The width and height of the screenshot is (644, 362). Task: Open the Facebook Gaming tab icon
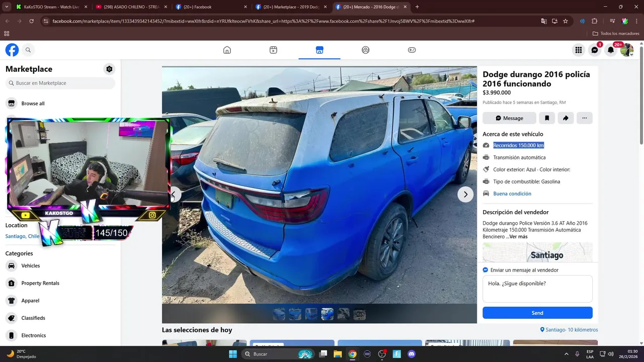412,50
